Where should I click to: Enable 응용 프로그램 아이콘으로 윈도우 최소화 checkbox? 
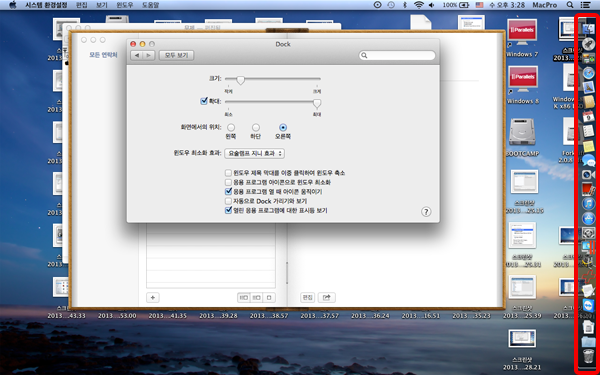(228, 182)
